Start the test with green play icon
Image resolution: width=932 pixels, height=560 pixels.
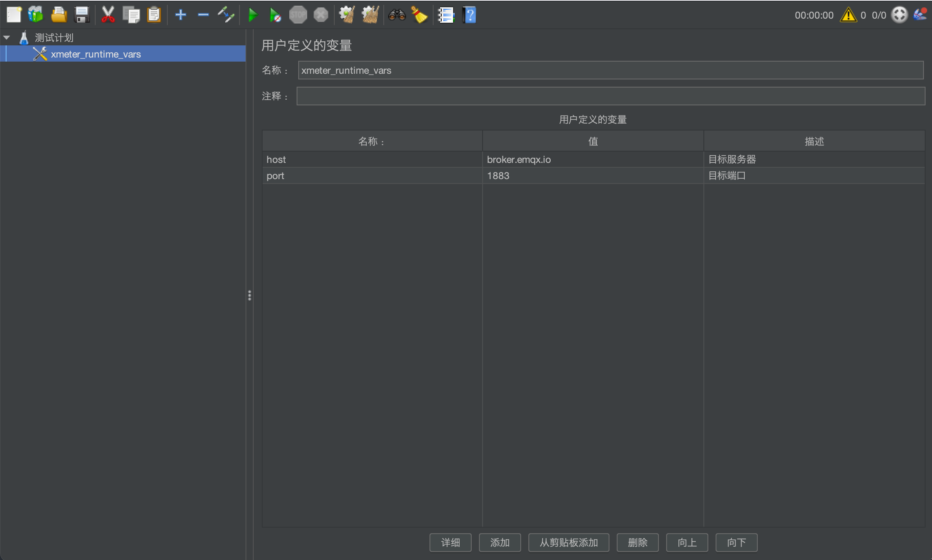click(252, 15)
